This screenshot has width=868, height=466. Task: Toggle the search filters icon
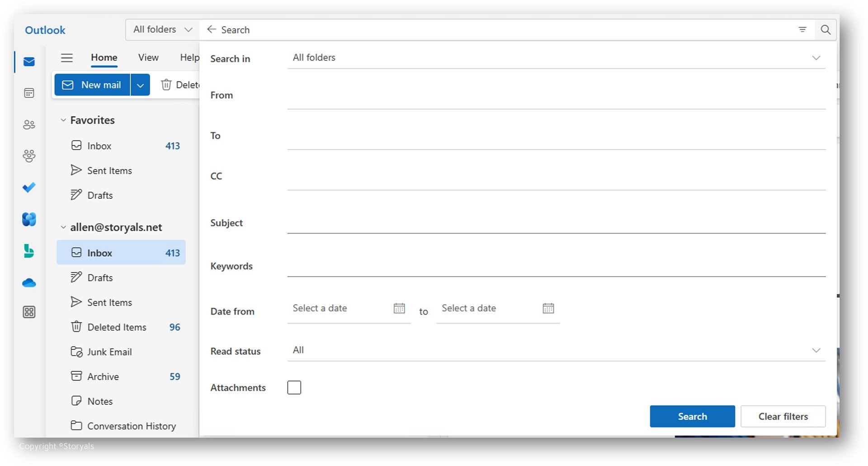pyautogui.click(x=802, y=29)
